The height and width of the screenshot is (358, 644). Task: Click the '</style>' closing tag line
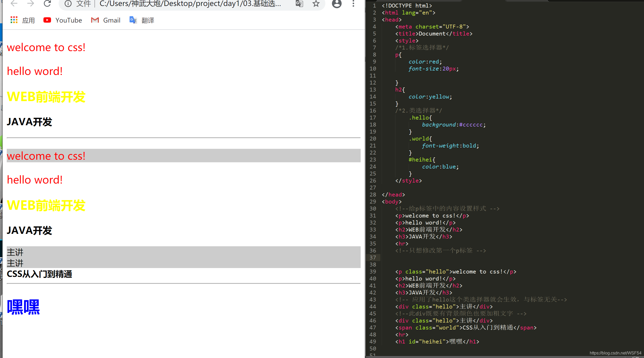tap(408, 181)
